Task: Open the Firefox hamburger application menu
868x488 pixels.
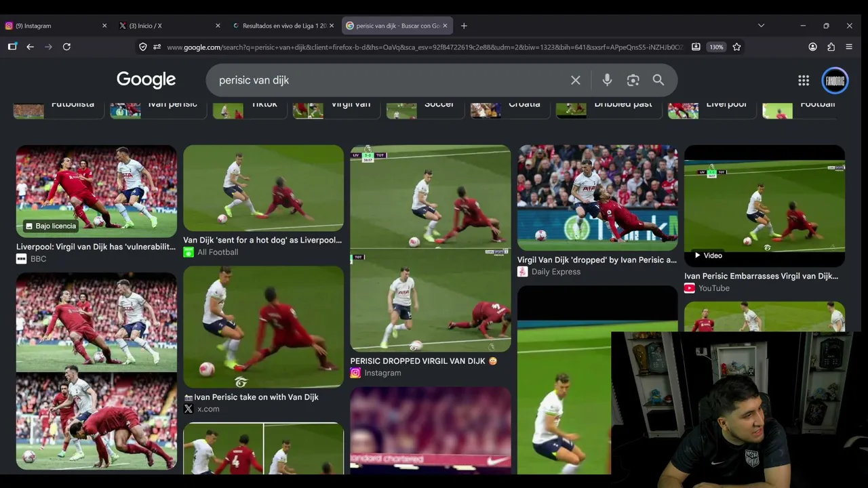Action: [849, 47]
